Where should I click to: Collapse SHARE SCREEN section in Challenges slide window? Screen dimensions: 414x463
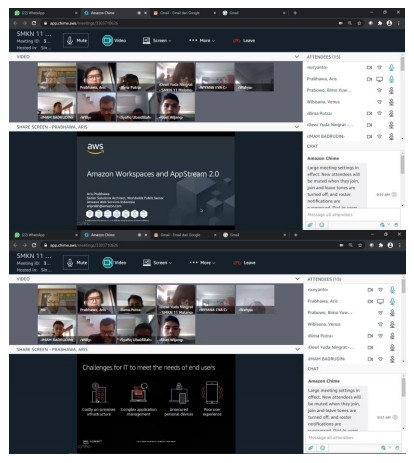(297, 349)
